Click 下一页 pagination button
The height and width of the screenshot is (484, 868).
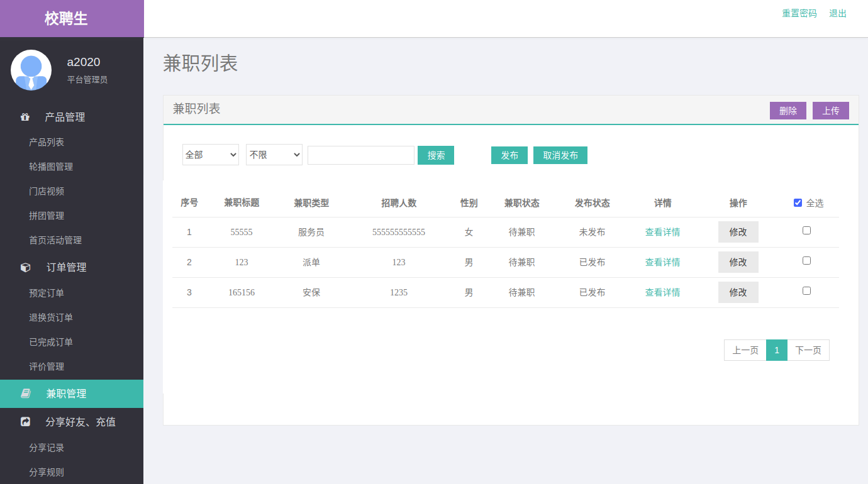pyautogui.click(x=808, y=350)
